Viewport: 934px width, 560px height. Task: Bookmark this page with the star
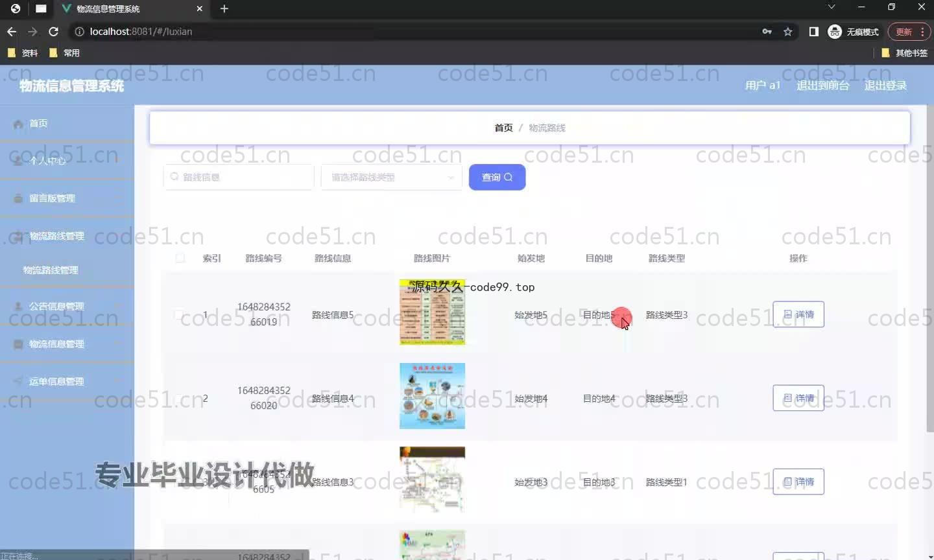[788, 31]
